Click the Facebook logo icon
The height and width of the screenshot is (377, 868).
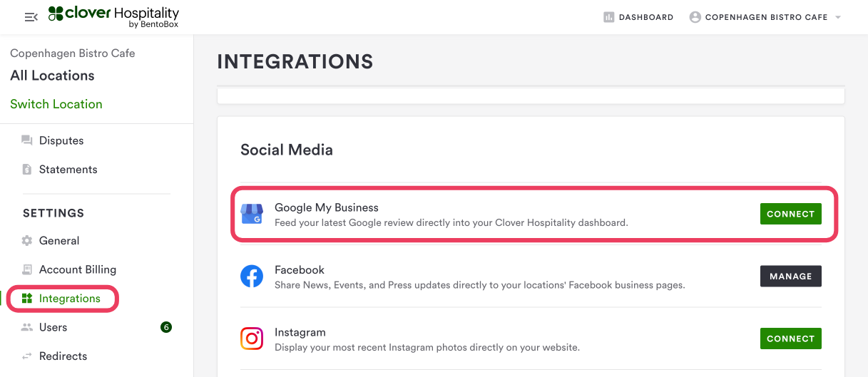point(252,277)
